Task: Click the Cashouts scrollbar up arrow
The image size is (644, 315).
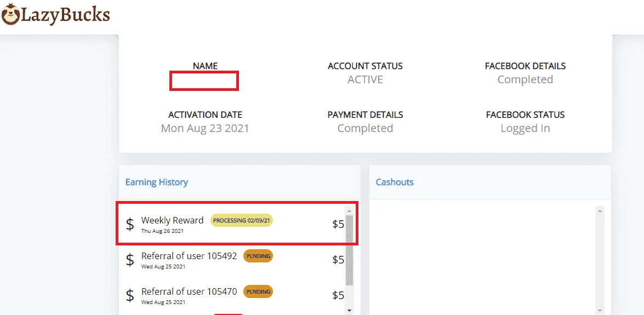Action: coord(600,211)
